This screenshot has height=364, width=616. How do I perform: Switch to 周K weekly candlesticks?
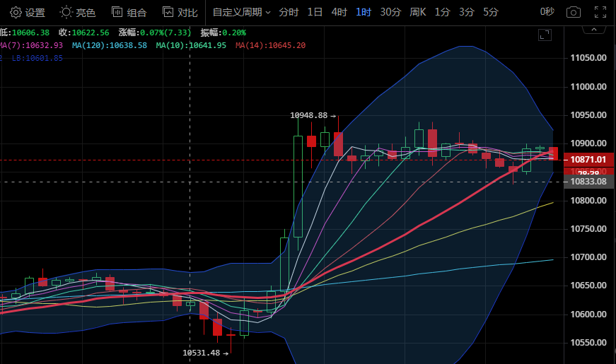click(x=418, y=12)
